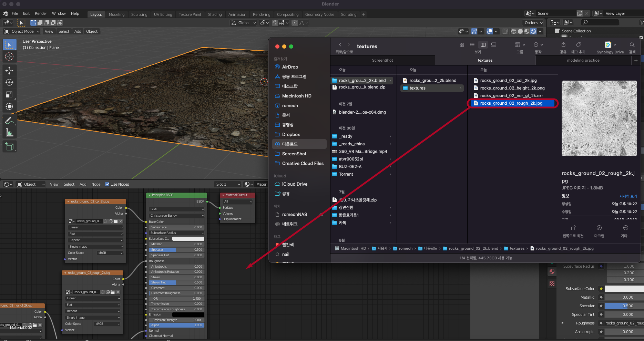The width and height of the screenshot is (644, 341).
Task: Click the Finder share icon
Action: point(563,45)
